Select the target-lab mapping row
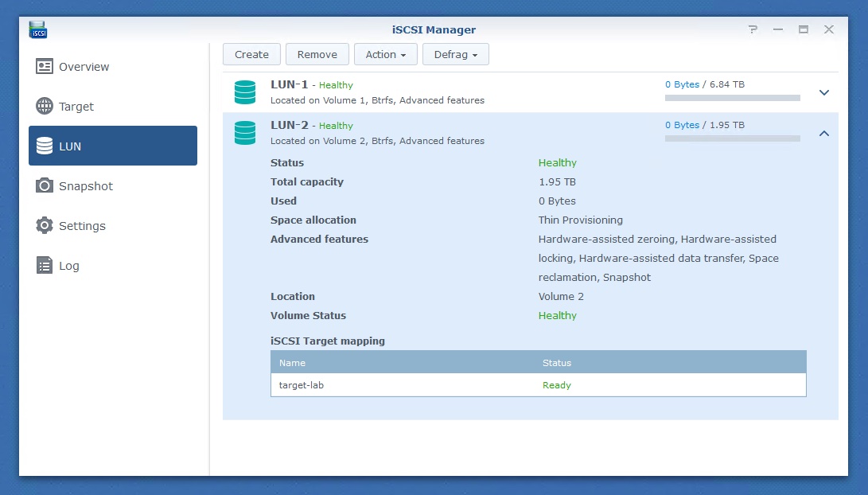868x495 pixels. point(538,385)
